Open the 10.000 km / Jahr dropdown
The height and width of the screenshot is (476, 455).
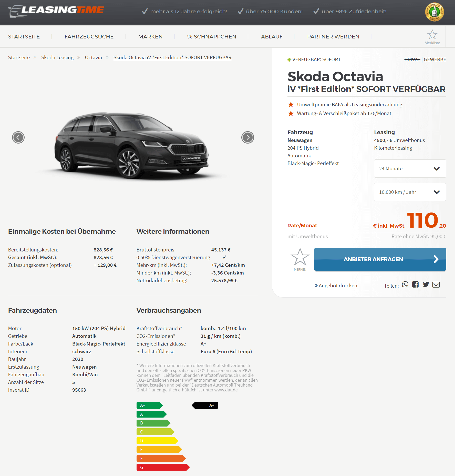410,192
